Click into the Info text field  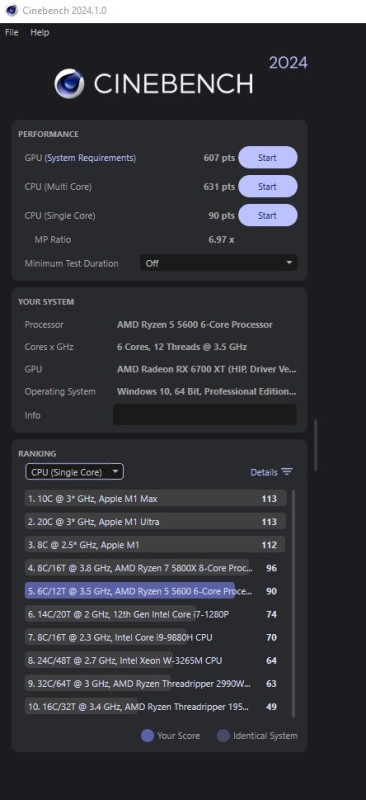(x=205, y=415)
